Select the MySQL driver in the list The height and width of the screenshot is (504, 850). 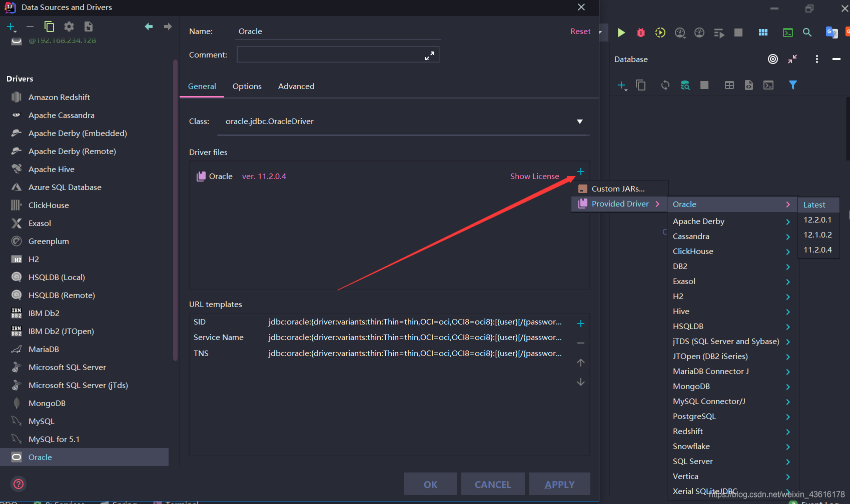click(84, 421)
